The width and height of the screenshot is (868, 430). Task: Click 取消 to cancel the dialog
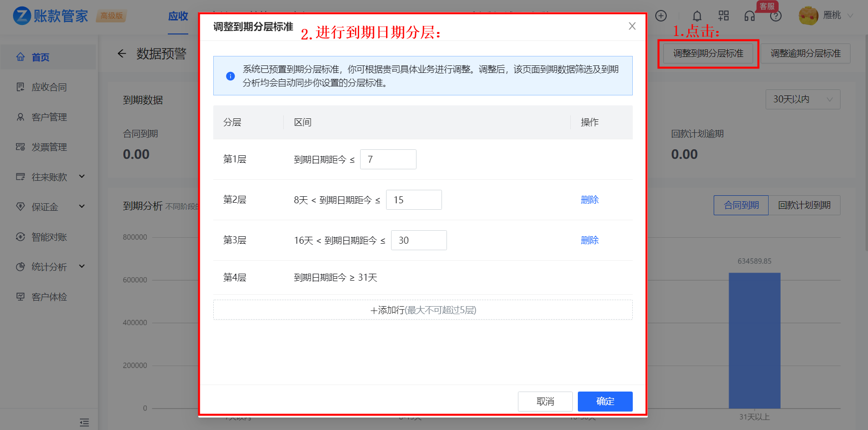click(x=545, y=402)
